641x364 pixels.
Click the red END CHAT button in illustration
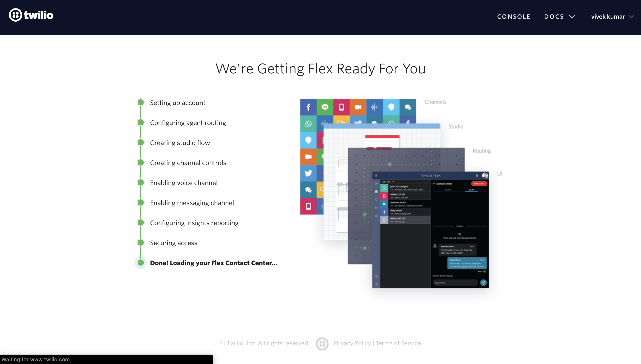click(x=479, y=184)
